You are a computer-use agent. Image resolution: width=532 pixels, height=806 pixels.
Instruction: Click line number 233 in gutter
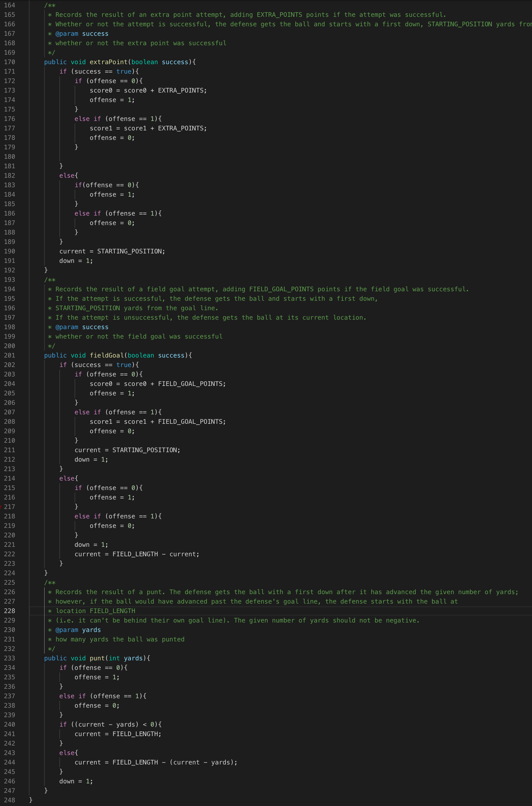click(x=9, y=658)
